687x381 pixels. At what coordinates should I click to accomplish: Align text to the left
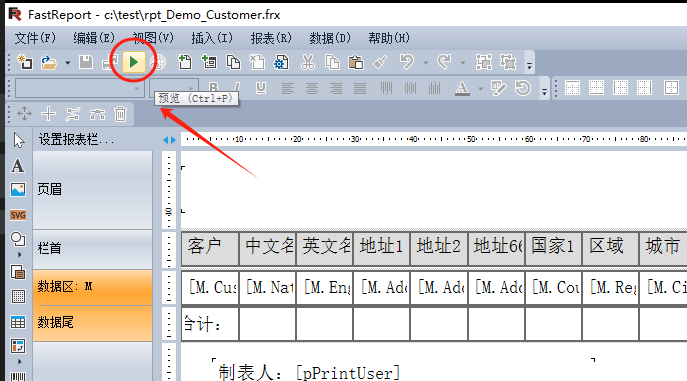click(x=288, y=88)
